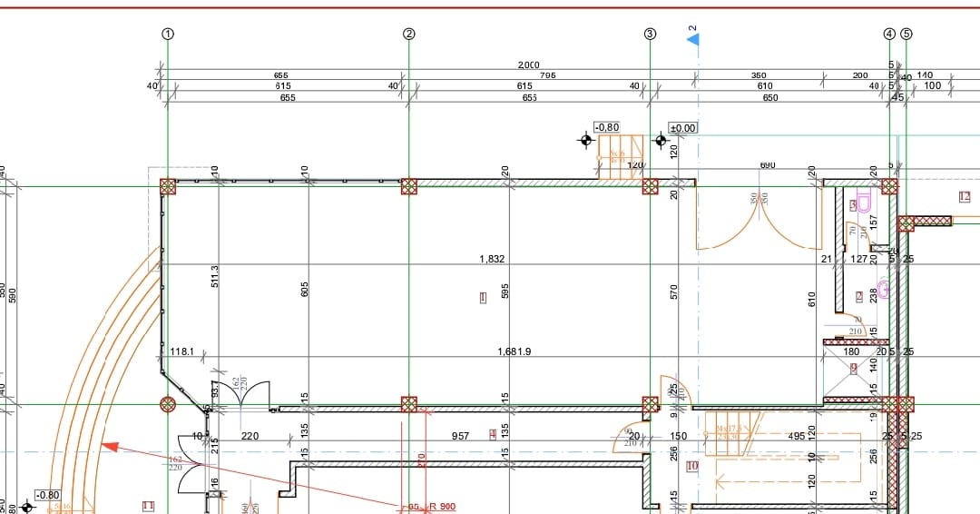Click room tag 11
This screenshot has width=980, height=514.
tap(148, 505)
